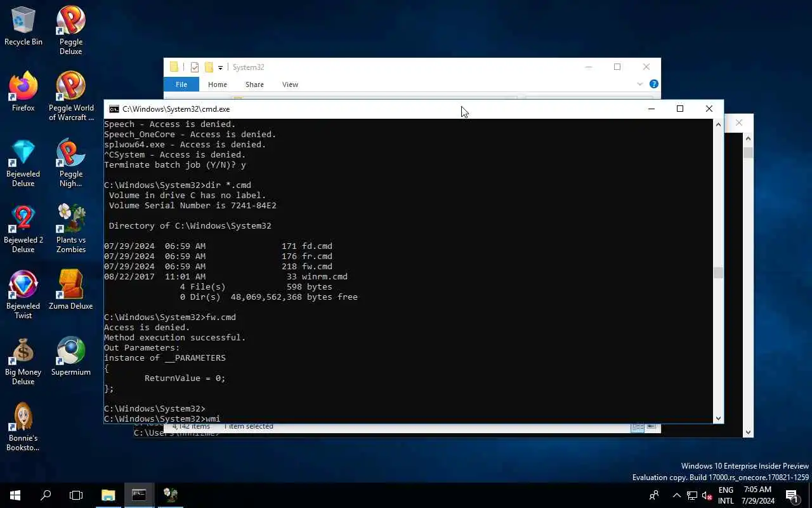812x508 pixels.
Task: Maximize the System32 Explorer window
Action: pyautogui.click(x=617, y=67)
